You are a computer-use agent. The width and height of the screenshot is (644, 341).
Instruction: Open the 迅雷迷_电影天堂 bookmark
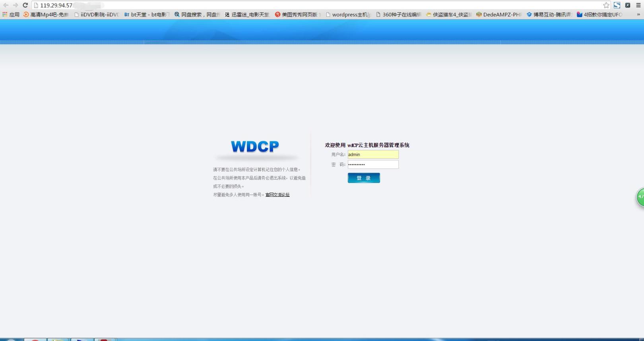coord(247,14)
